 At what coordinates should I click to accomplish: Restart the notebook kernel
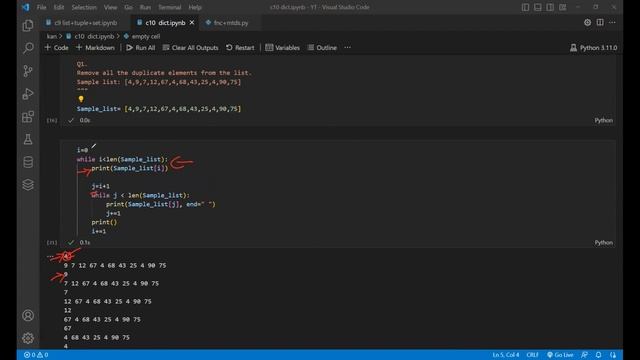pyautogui.click(x=240, y=48)
